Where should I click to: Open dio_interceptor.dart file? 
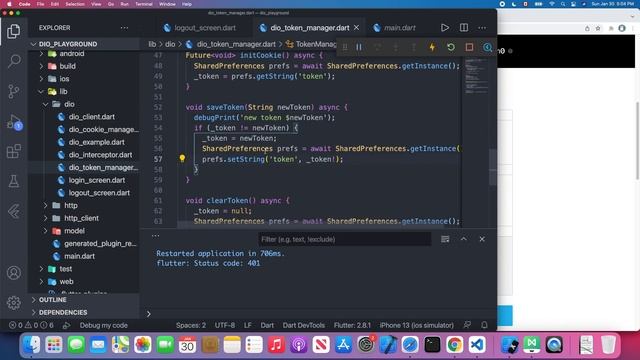tap(100, 155)
